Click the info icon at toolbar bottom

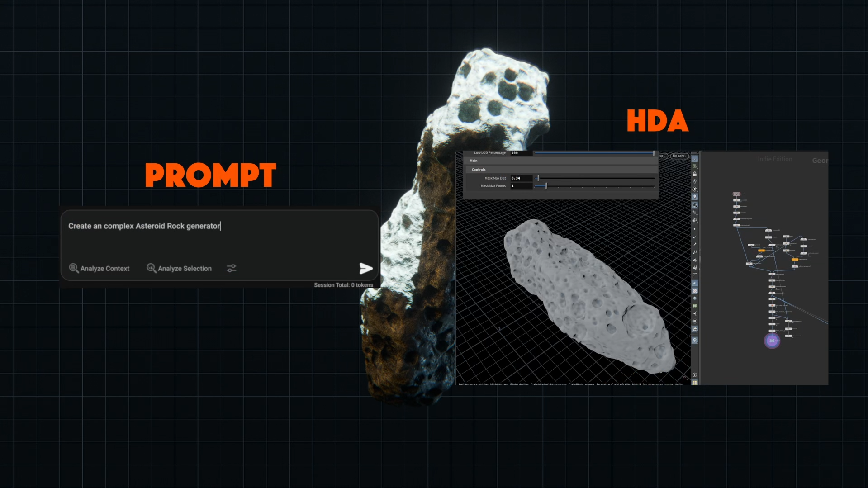695,375
